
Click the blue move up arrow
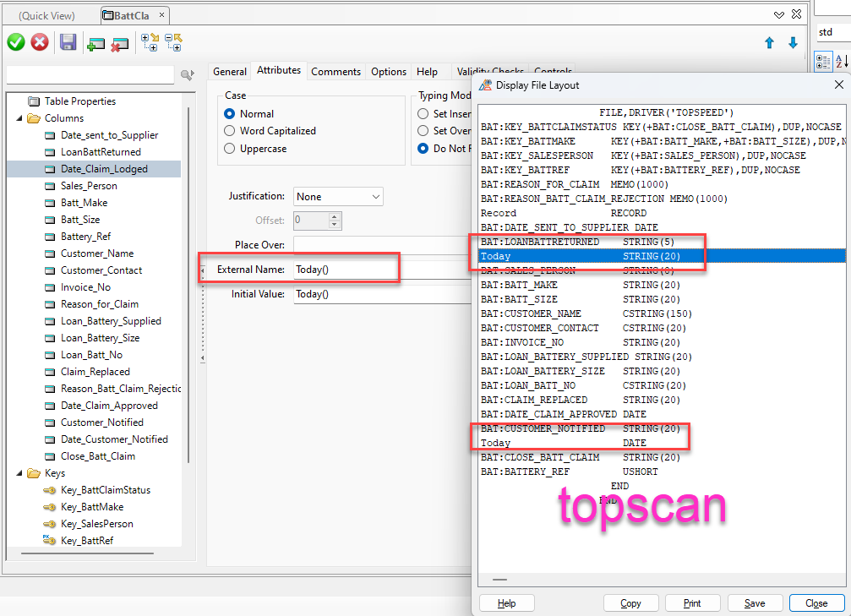(769, 43)
